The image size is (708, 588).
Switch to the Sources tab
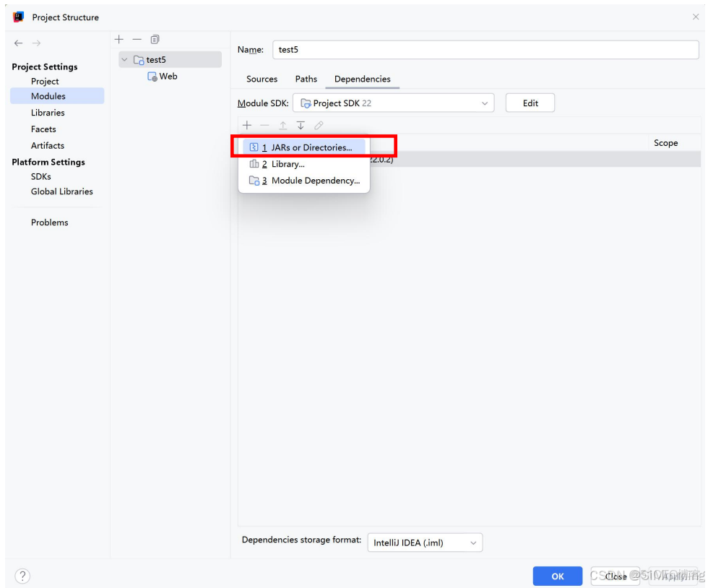tap(262, 79)
